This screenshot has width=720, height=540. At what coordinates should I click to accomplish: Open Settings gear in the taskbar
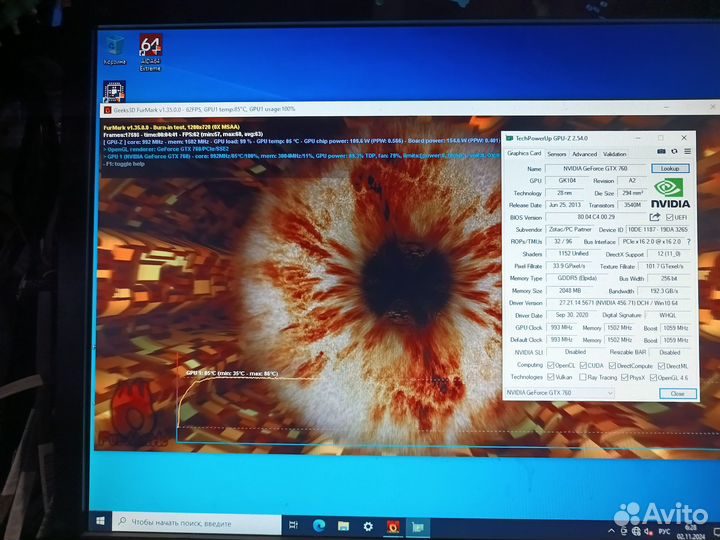(368, 524)
